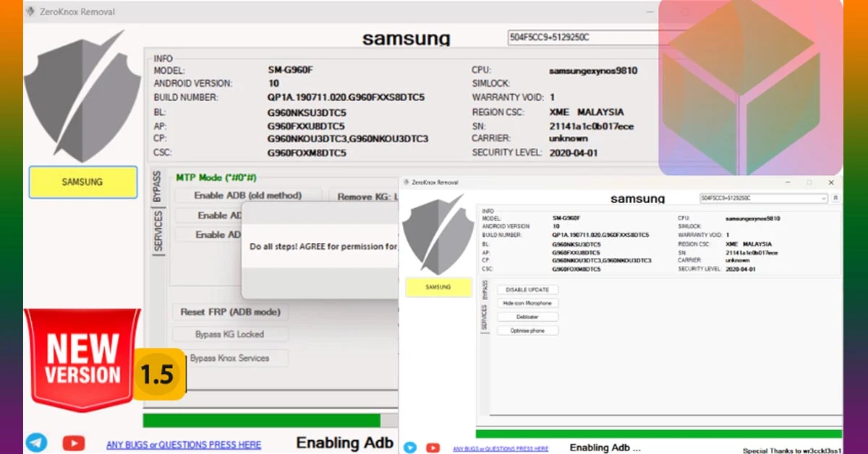Click the yellow SAMSUNG button in back window
868x454 pixels.
pyautogui.click(x=82, y=182)
